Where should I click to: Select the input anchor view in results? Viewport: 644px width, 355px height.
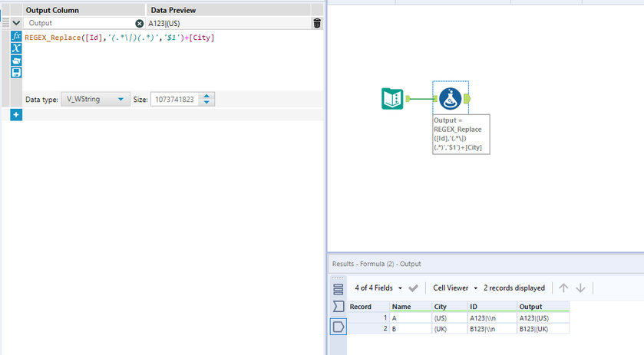(x=338, y=306)
